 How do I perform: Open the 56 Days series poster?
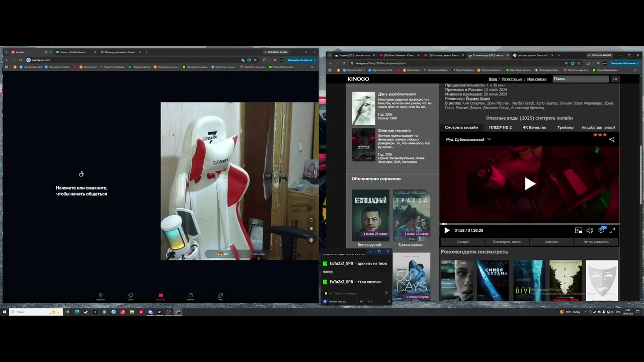click(412, 277)
